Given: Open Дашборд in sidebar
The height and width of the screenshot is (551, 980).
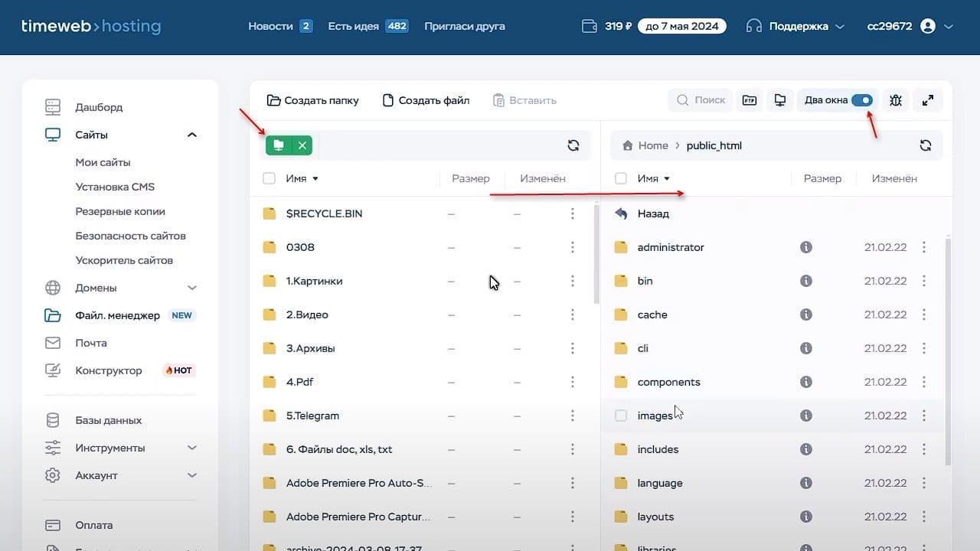Looking at the screenshot, I should 99,107.
